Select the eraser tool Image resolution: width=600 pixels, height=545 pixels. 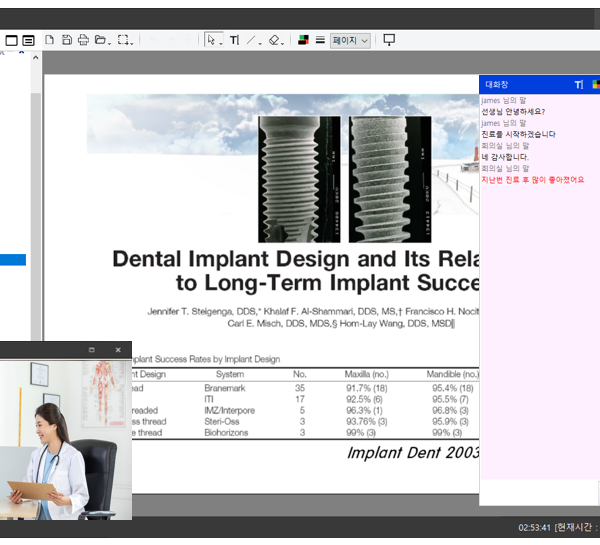[274, 40]
